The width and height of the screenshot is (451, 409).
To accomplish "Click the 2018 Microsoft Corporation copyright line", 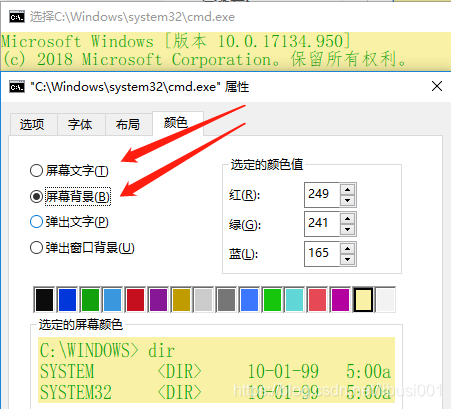I will (205, 59).
